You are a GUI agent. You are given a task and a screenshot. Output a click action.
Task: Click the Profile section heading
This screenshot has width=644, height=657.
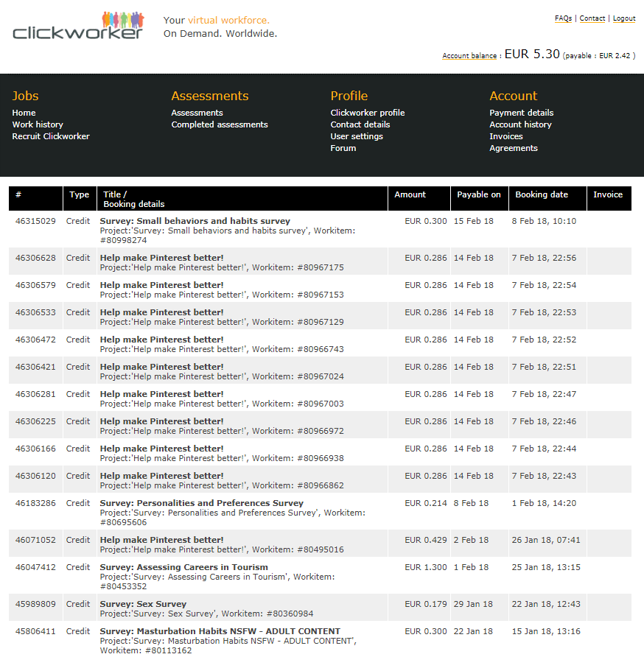(349, 96)
